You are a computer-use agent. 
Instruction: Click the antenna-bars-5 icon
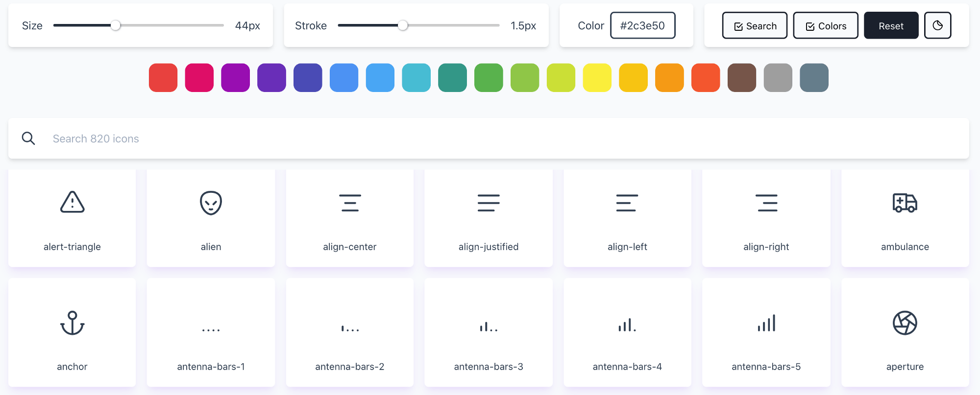766,323
